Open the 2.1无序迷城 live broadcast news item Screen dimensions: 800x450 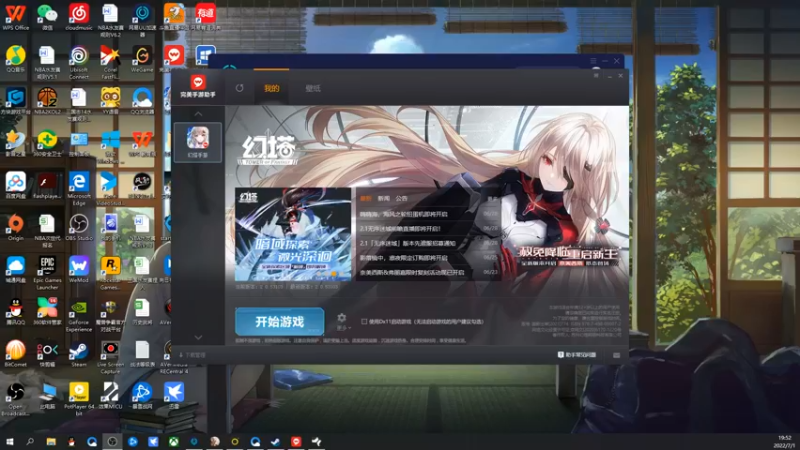coord(429,229)
